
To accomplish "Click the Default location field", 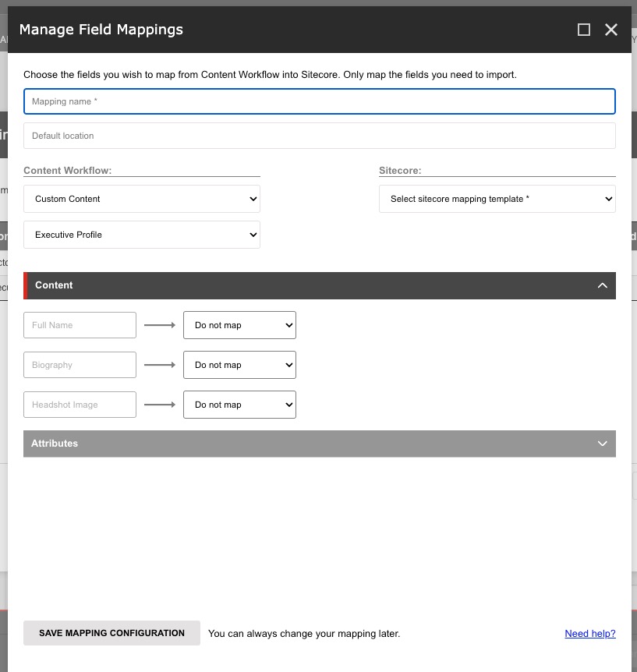I will click(x=320, y=136).
